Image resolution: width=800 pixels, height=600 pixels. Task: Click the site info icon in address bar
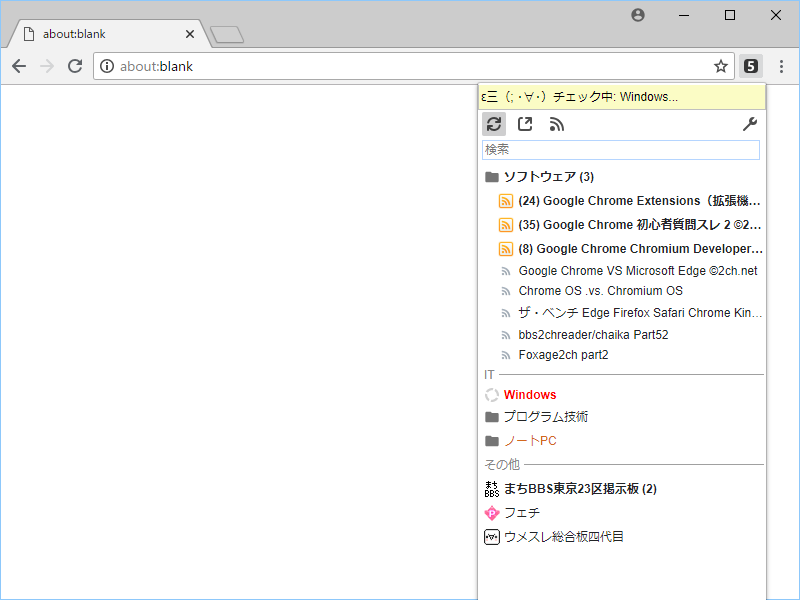click(x=107, y=66)
